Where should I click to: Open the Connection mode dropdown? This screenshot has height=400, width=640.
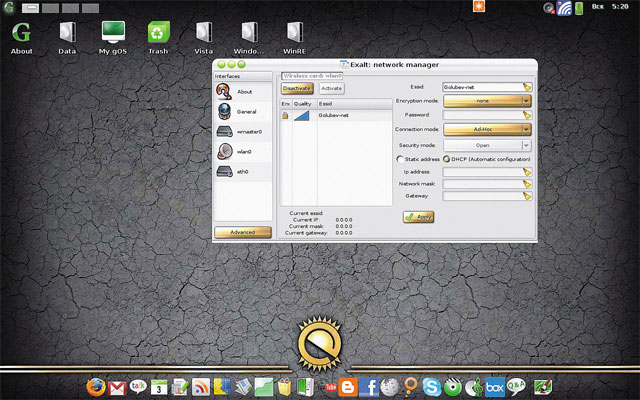[487, 129]
